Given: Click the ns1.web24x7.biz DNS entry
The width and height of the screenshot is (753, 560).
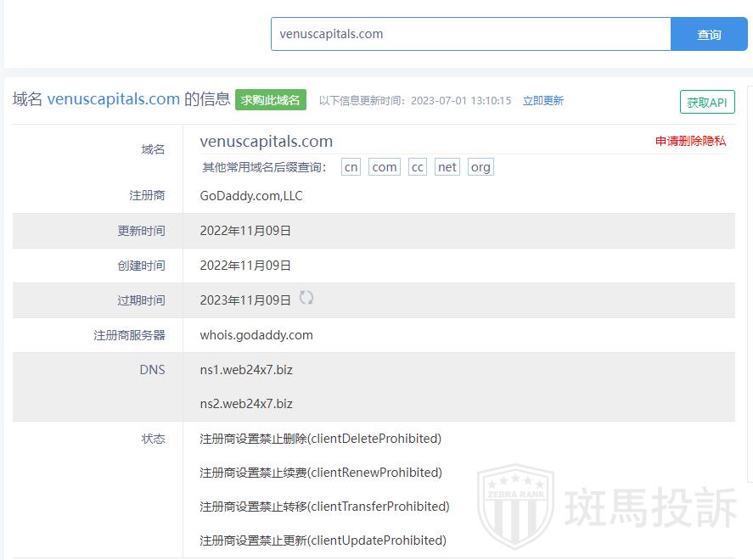Looking at the screenshot, I should click(x=246, y=370).
